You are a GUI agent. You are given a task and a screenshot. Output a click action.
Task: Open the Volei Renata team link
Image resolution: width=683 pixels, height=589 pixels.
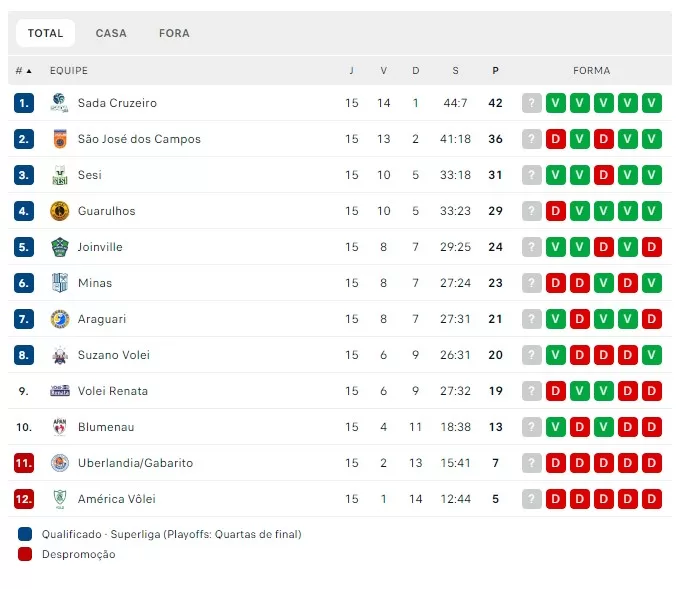[x=112, y=391]
